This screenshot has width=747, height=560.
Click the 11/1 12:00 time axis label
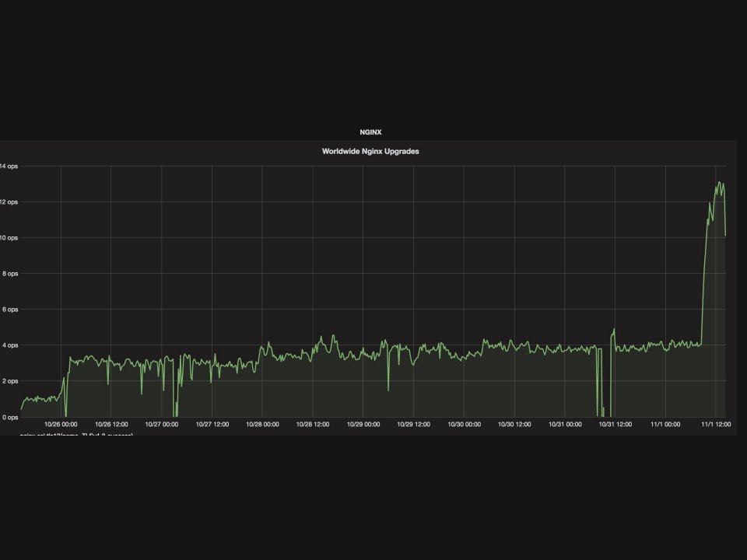click(715, 425)
